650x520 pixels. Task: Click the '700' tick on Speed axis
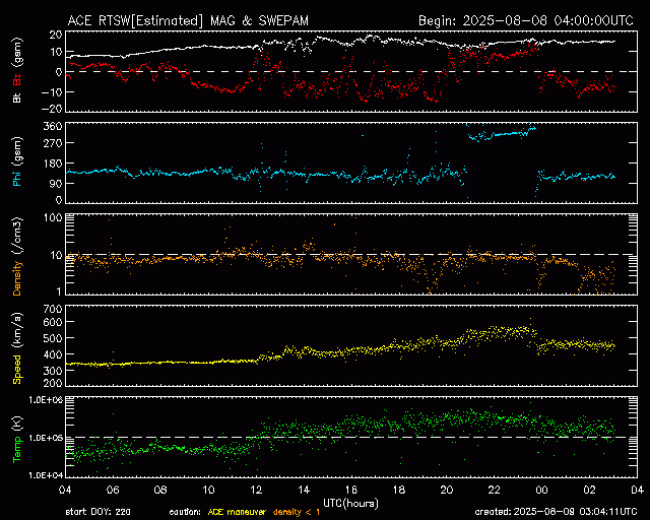point(53,309)
